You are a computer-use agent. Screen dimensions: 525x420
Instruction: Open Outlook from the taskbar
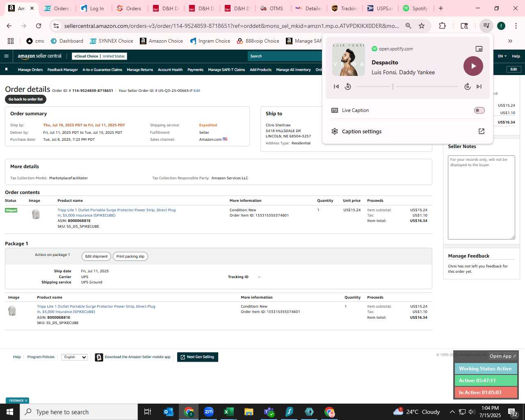coord(169,412)
